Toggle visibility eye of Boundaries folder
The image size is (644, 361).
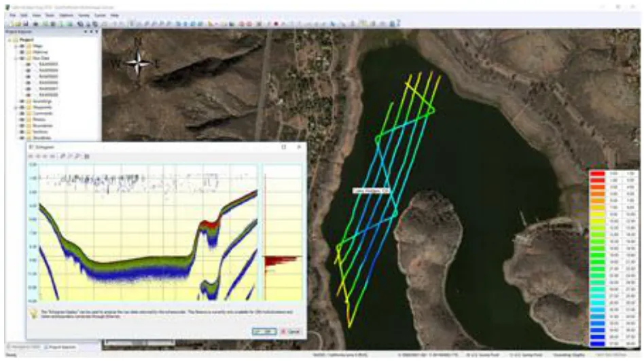tap(22, 126)
